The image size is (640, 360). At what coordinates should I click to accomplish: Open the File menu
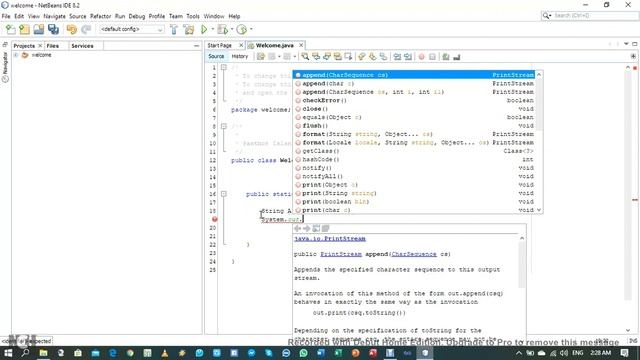click(x=6, y=16)
